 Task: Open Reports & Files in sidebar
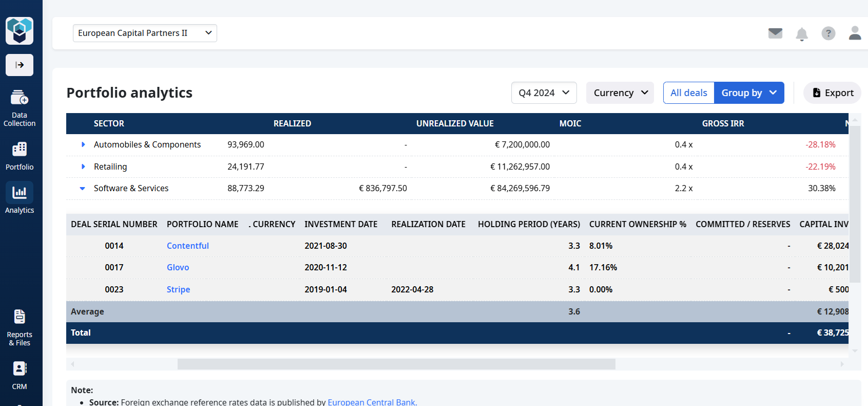20,327
